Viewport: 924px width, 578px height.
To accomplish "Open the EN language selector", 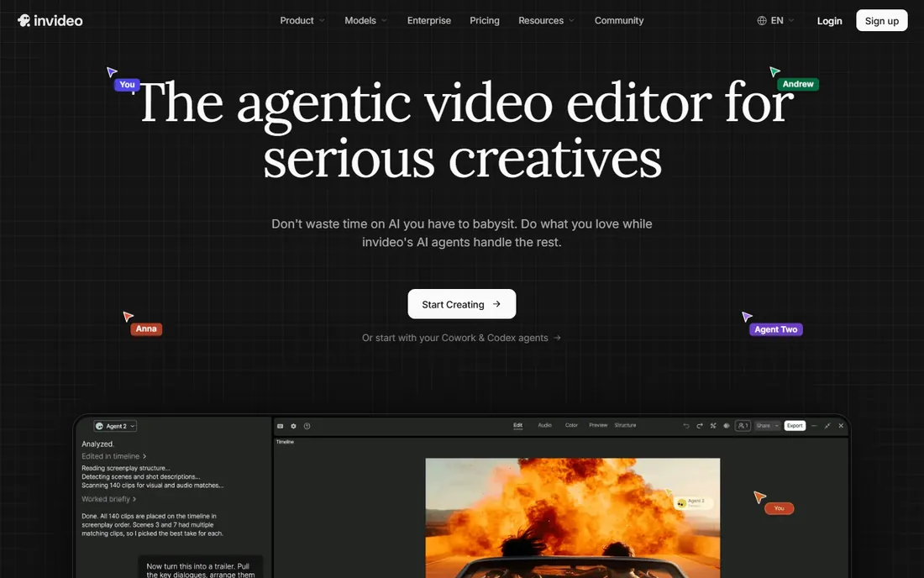I will click(776, 21).
